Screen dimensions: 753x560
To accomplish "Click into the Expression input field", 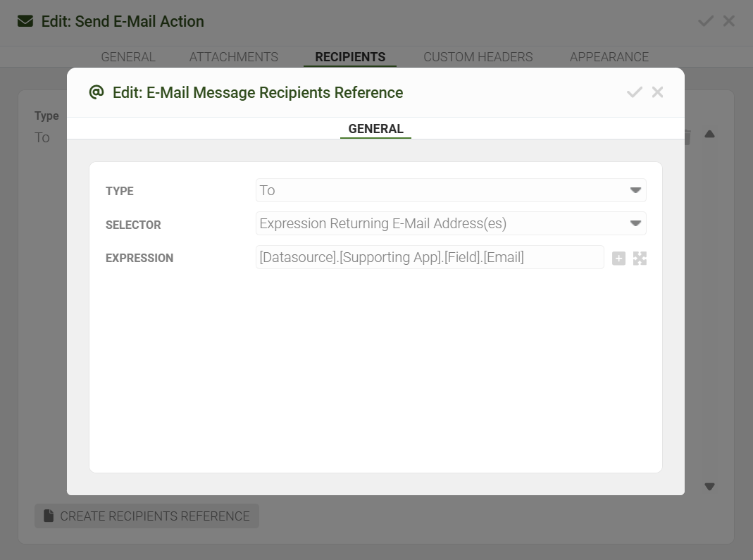I will pyautogui.click(x=429, y=258).
